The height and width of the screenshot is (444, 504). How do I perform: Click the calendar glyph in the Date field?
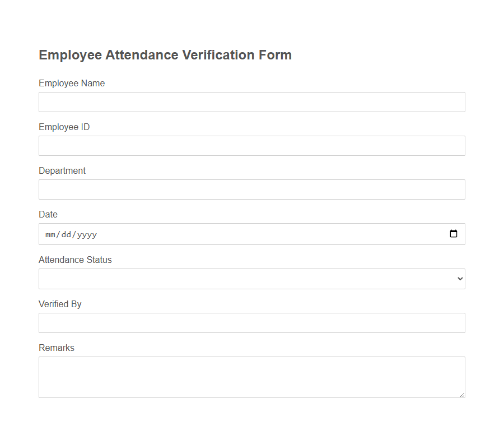[x=454, y=234]
